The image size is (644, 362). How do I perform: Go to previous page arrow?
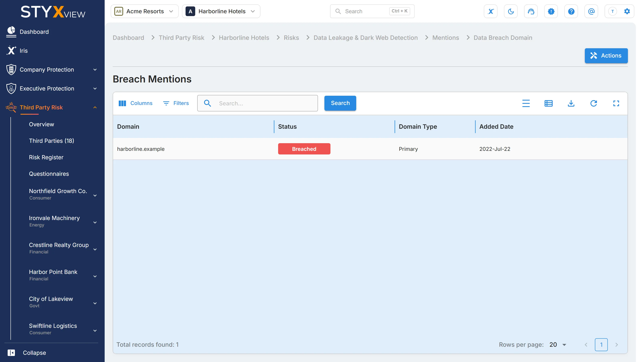(586, 345)
